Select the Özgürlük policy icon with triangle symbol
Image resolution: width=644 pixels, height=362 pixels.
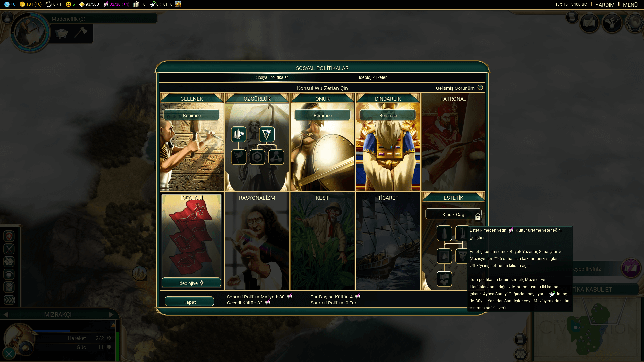pos(267,134)
